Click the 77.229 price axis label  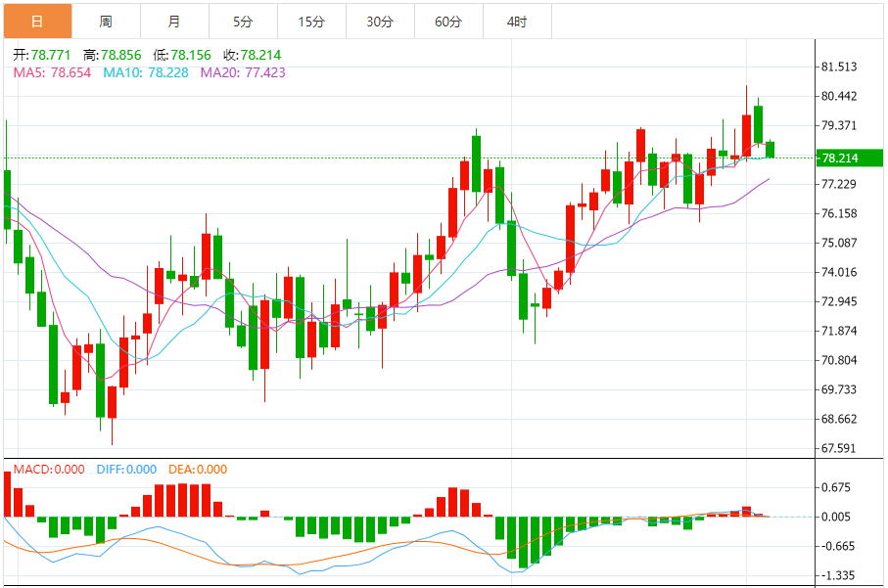coord(839,184)
